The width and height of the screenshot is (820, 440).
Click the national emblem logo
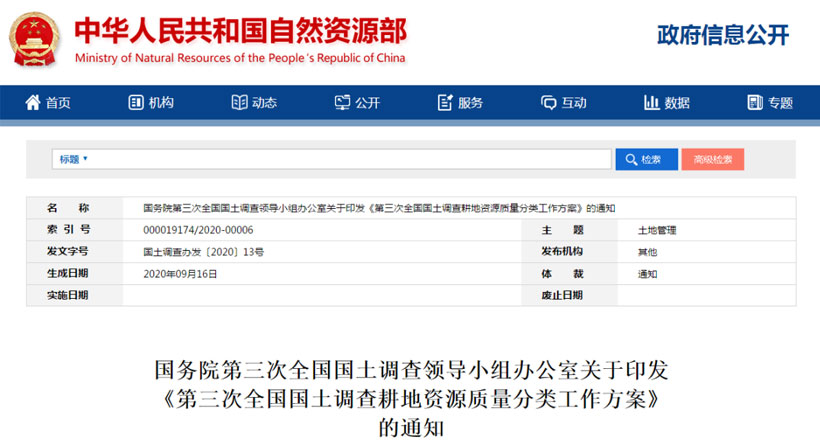35,40
